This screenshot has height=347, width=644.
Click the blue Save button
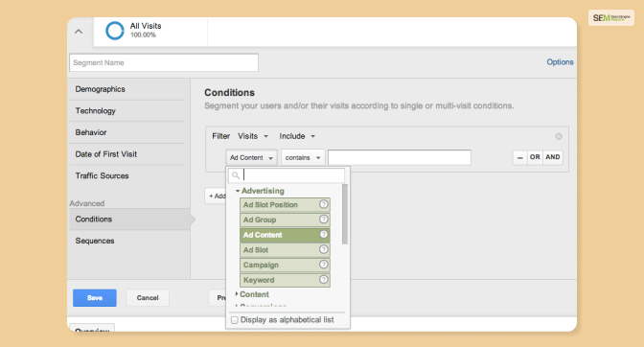[95, 298]
